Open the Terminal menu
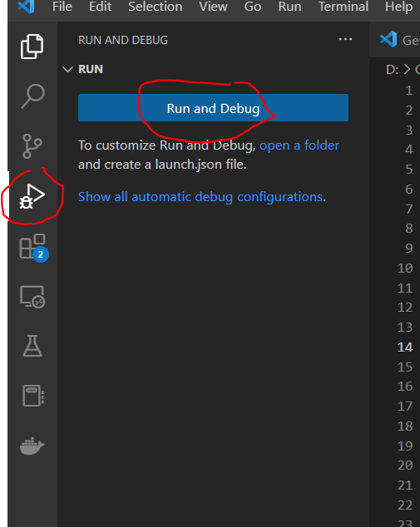 point(343,7)
